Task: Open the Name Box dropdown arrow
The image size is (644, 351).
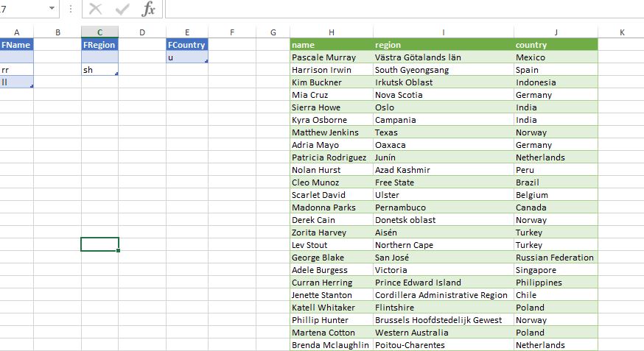Action: coord(52,8)
